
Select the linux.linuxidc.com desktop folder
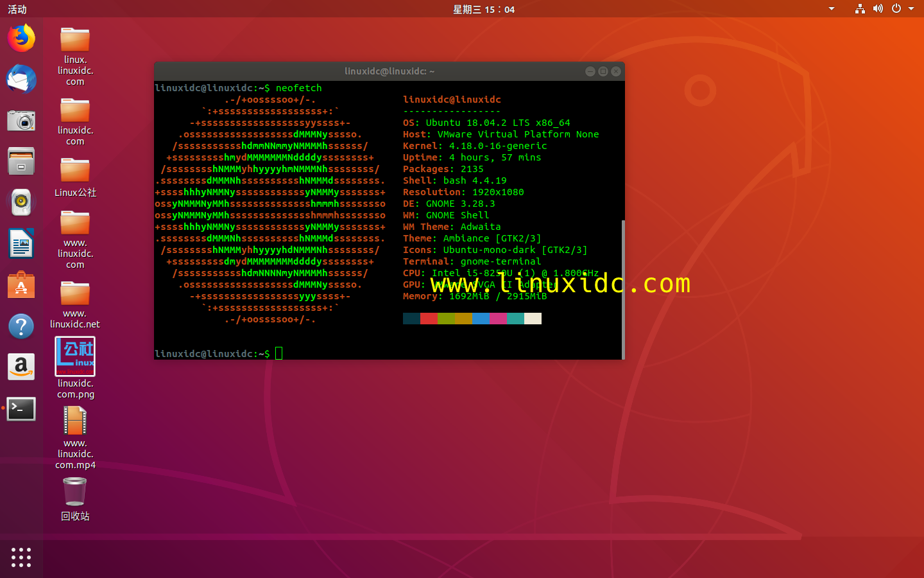pyautogui.click(x=75, y=56)
